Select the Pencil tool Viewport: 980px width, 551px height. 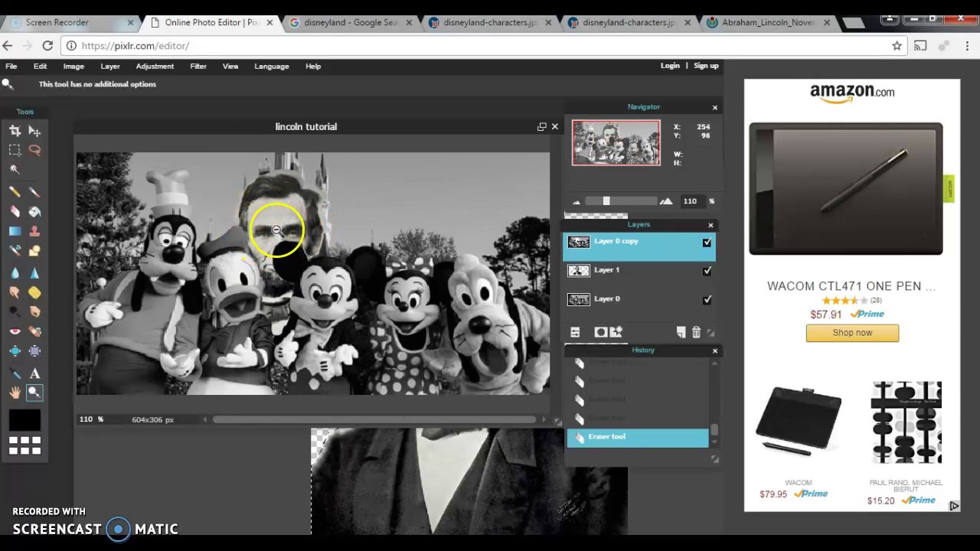pos(15,192)
